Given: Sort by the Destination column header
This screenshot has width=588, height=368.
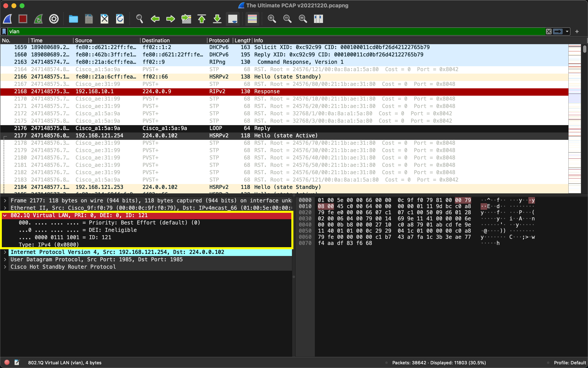Looking at the screenshot, I should [x=174, y=40].
